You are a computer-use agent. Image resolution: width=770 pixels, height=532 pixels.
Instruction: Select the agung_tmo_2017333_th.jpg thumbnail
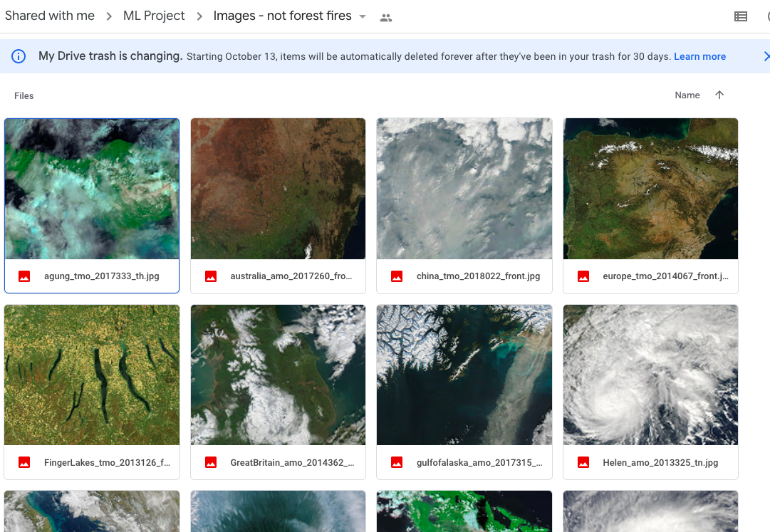[92, 189]
